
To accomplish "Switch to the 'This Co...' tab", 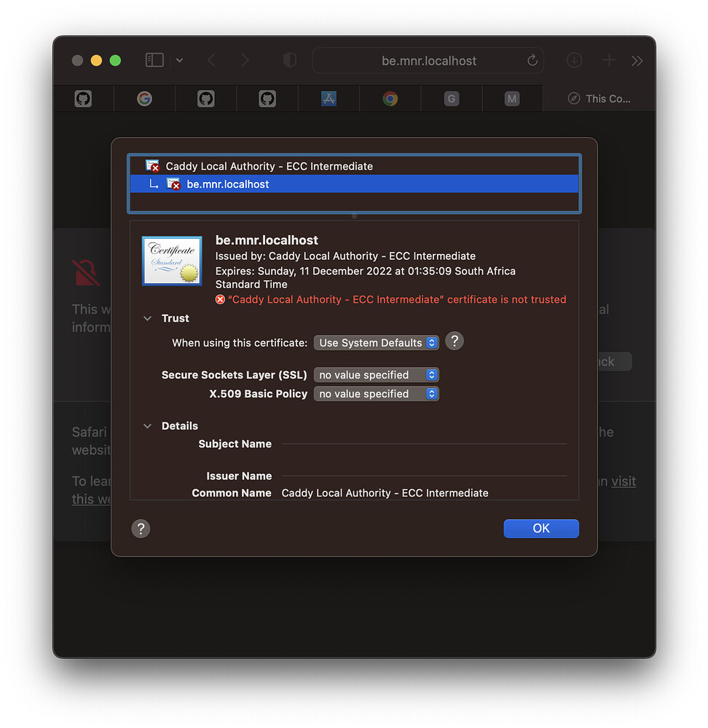I will (x=599, y=98).
